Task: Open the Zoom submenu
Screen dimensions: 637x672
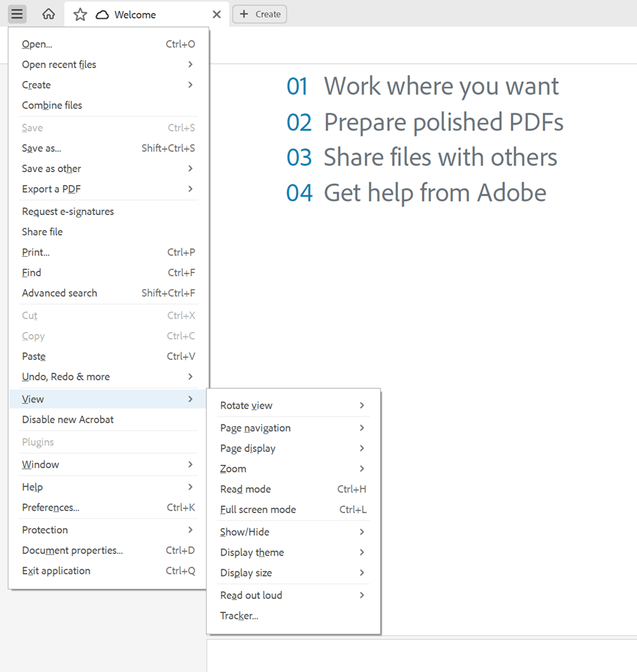Action: [233, 469]
